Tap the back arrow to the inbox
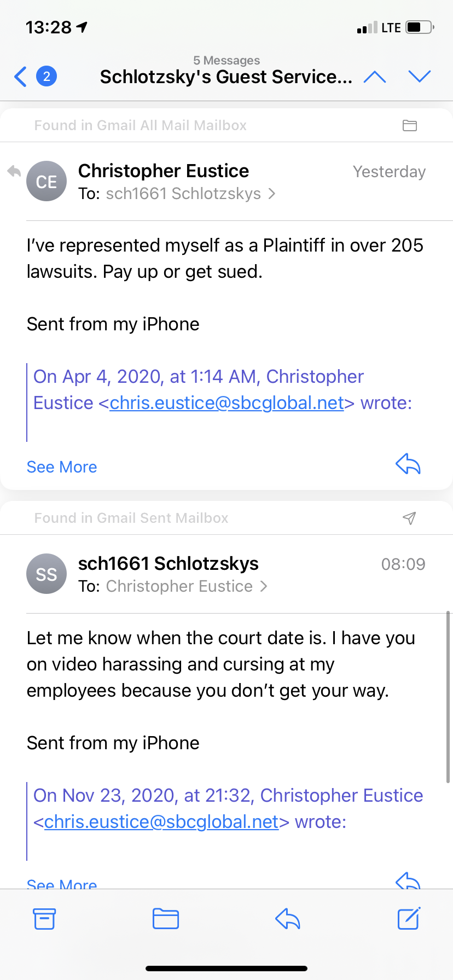This screenshot has width=453, height=980. 21,77
